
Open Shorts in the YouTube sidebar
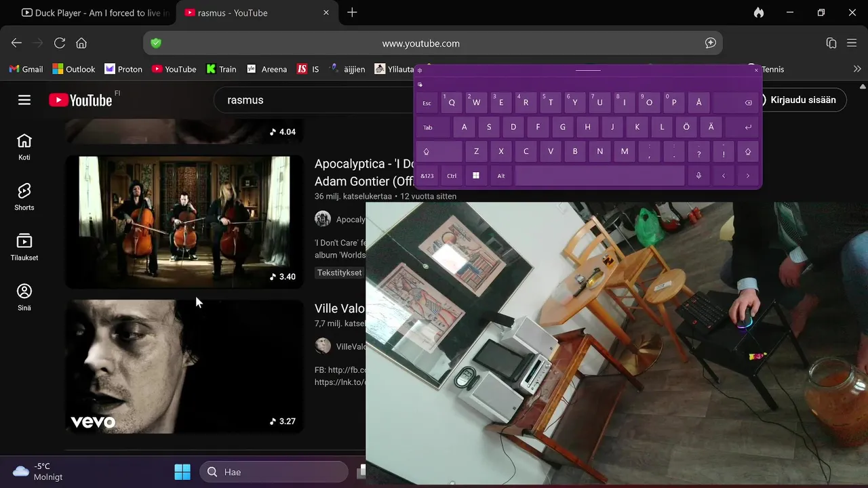click(24, 197)
